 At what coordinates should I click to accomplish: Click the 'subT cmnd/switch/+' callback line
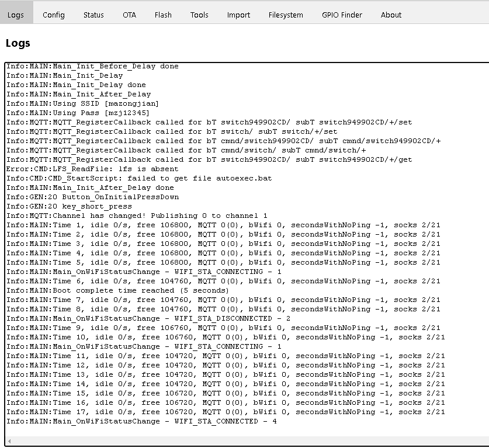coord(186,150)
